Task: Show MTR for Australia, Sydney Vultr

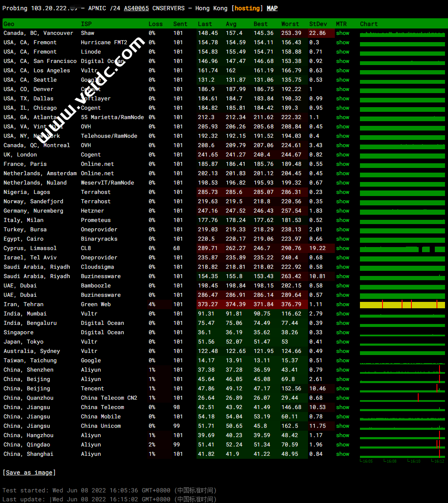Action: [x=343, y=351]
